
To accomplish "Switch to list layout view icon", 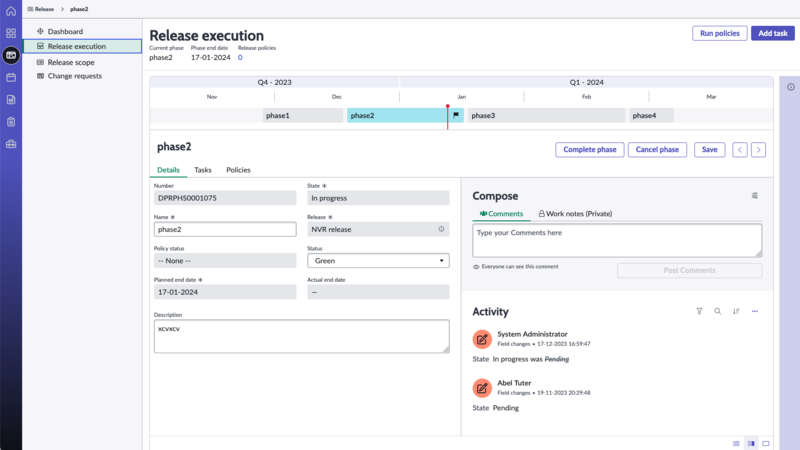I will click(736, 443).
